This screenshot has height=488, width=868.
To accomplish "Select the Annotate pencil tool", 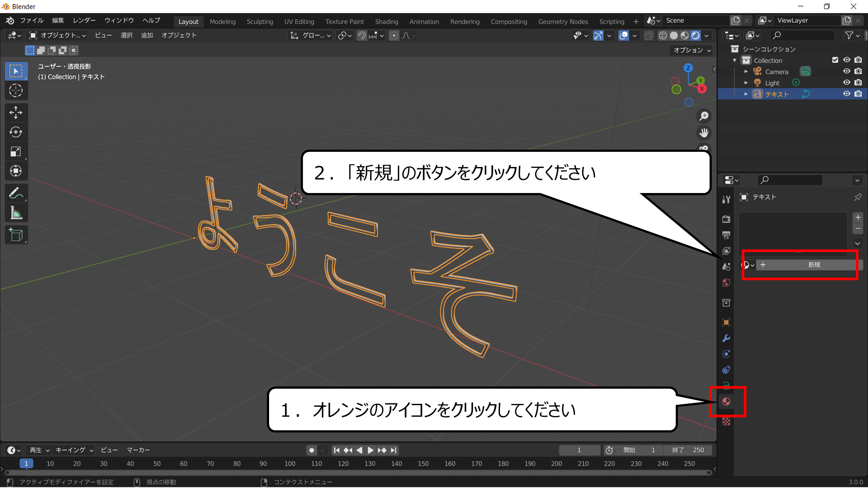I will coord(16,193).
